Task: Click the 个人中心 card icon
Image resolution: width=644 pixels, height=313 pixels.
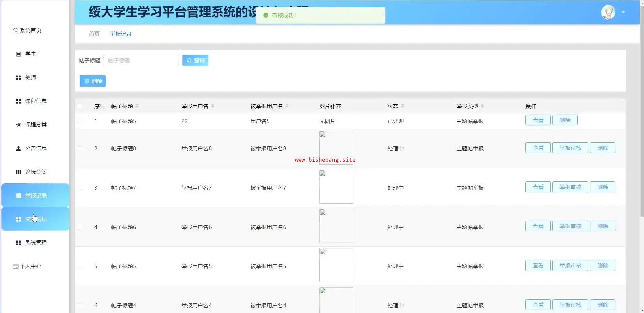Action: coord(15,266)
